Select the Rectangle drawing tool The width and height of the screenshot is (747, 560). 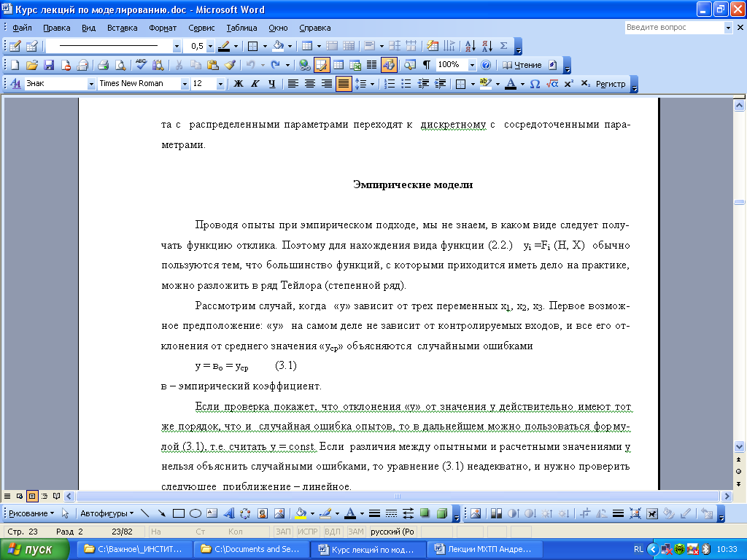click(179, 513)
